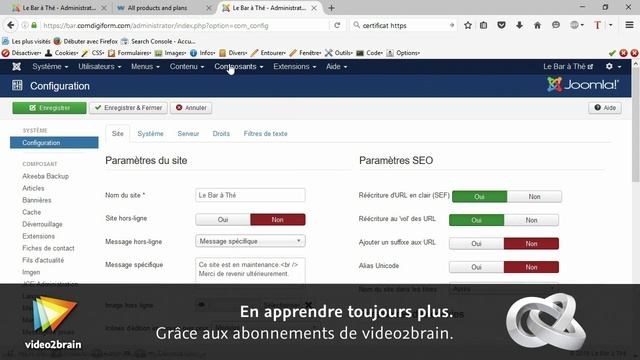Click the Nom du site input field

(250, 195)
